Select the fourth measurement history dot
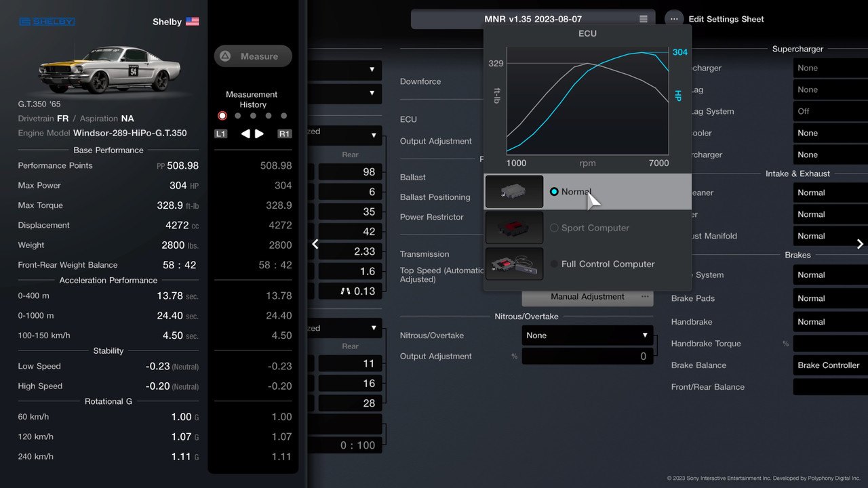The width and height of the screenshot is (868, 488). tap(269, 116)
